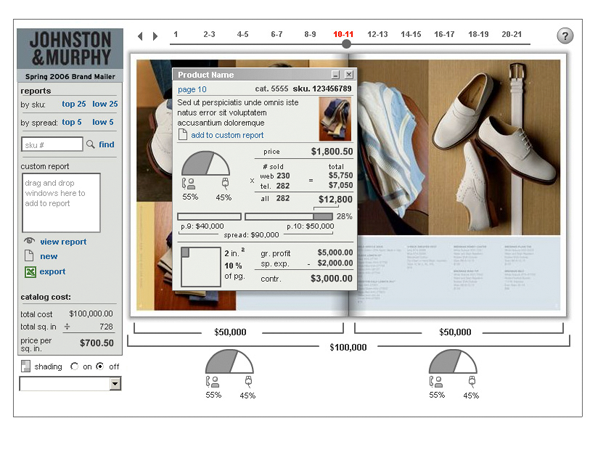600x450 pixels.
Task: Jump to pages 14-15
Action: (x=411, y=34)
